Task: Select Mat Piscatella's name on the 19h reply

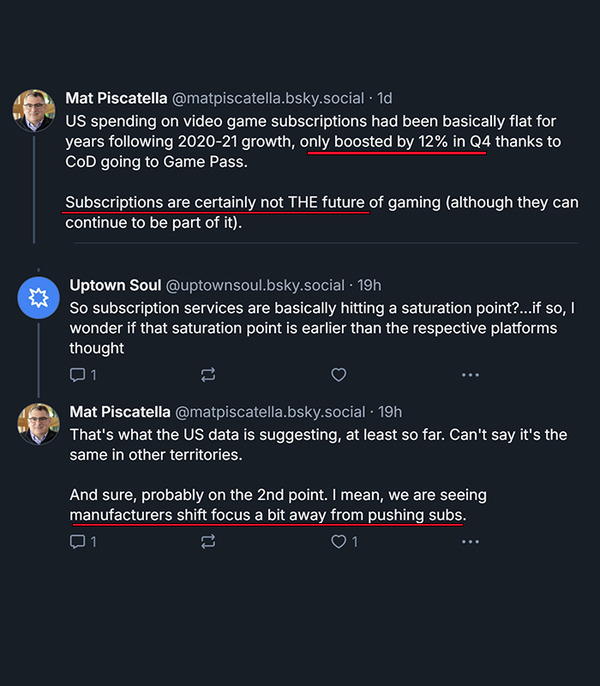Action: (120, 412)
